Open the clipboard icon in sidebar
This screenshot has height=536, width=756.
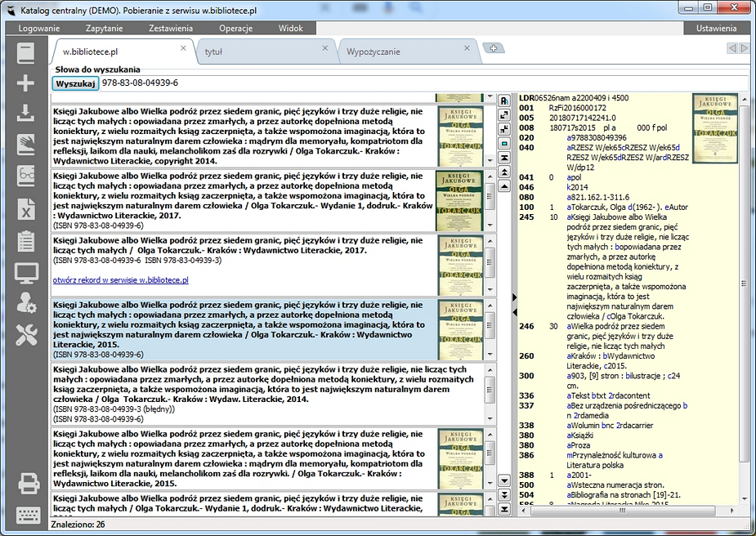26,241
